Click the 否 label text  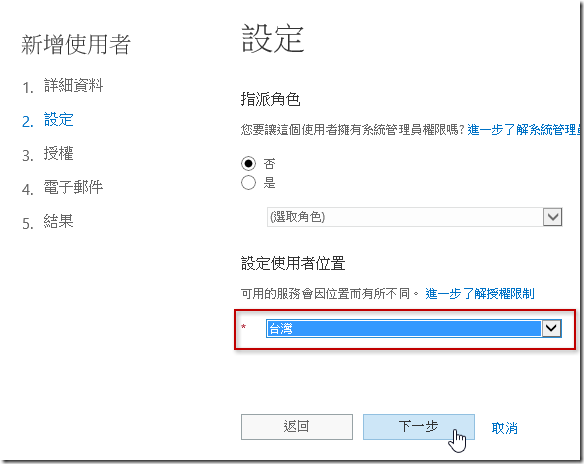coord(269,164)
